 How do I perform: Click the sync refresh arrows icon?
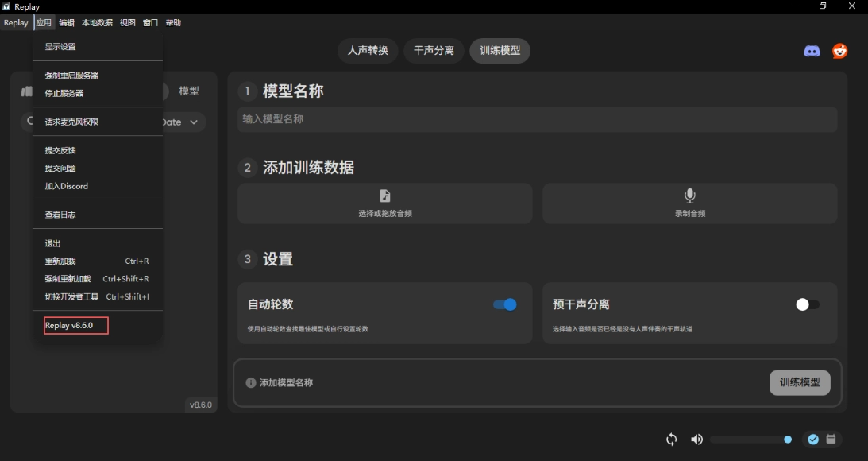[672, 440]
